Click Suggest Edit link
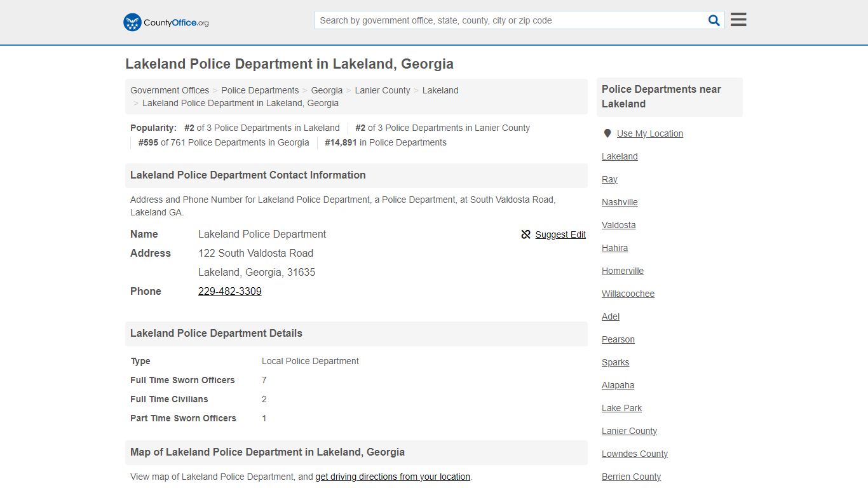This screenshot has width=868, height=488. tap(560, 234)
